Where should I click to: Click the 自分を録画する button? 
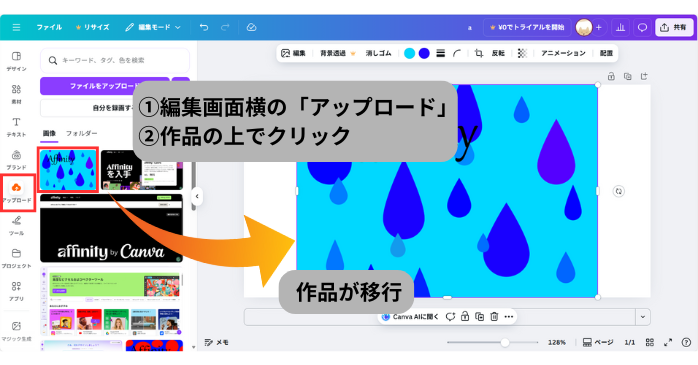click(114, 108)
